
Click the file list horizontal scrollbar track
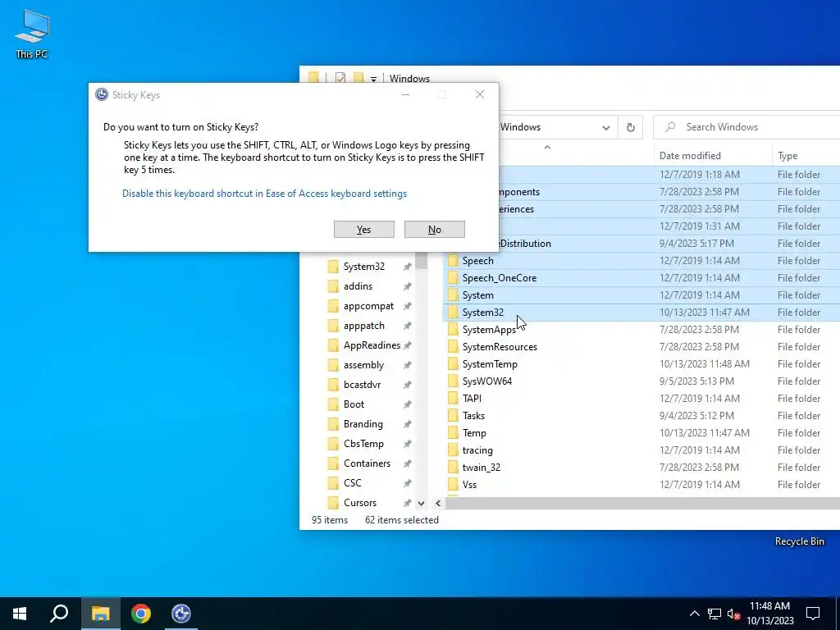pos(642,504)
